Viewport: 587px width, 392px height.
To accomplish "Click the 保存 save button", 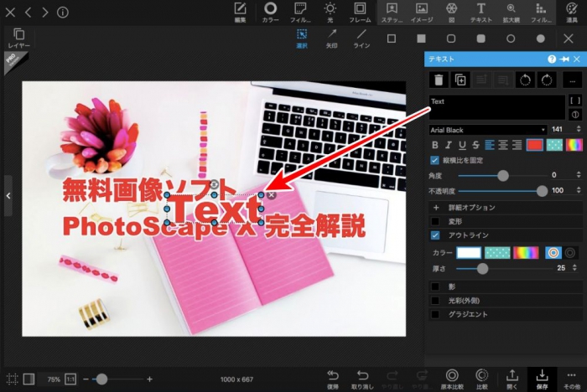I will (542, 379).
